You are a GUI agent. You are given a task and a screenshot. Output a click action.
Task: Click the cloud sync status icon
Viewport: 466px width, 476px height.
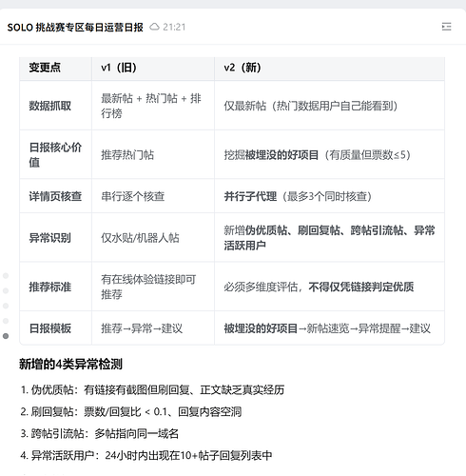point(154,27)
